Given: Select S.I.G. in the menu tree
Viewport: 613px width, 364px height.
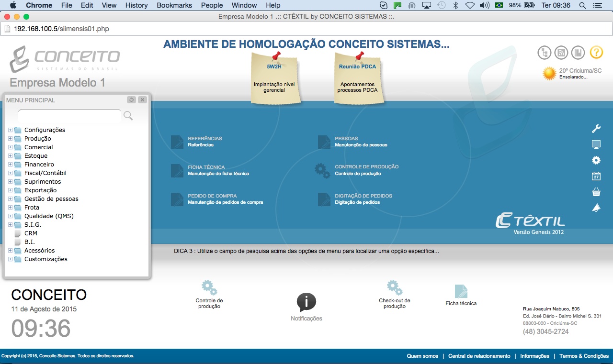Looking at the screenshot, I should (33, 225).
